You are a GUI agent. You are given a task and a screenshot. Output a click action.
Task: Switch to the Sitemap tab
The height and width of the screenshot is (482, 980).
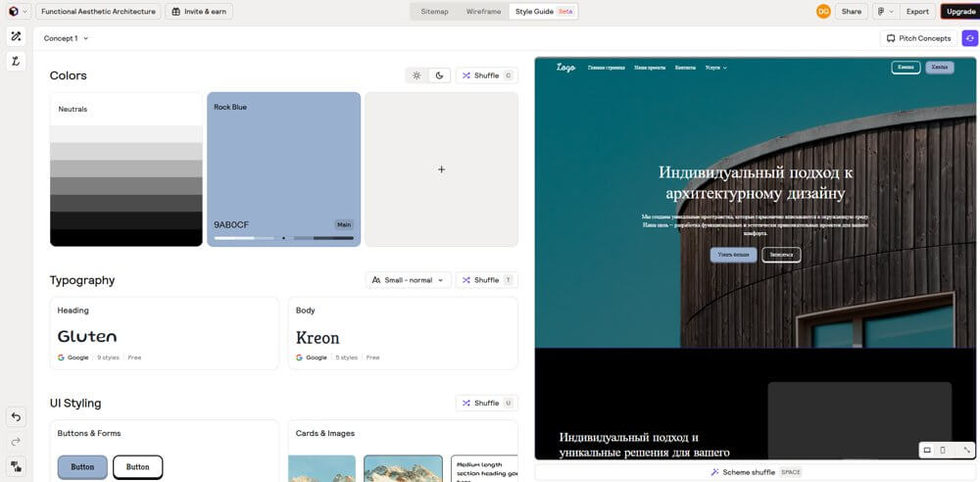[434, 11]
